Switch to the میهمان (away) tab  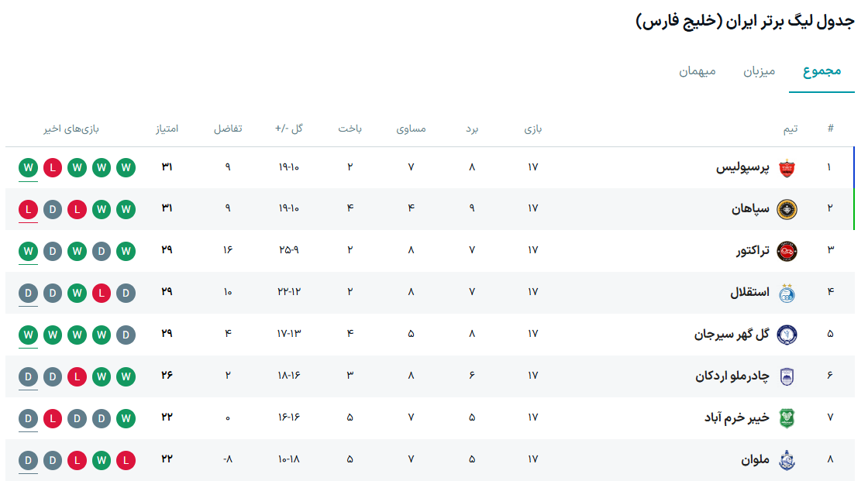697,72
